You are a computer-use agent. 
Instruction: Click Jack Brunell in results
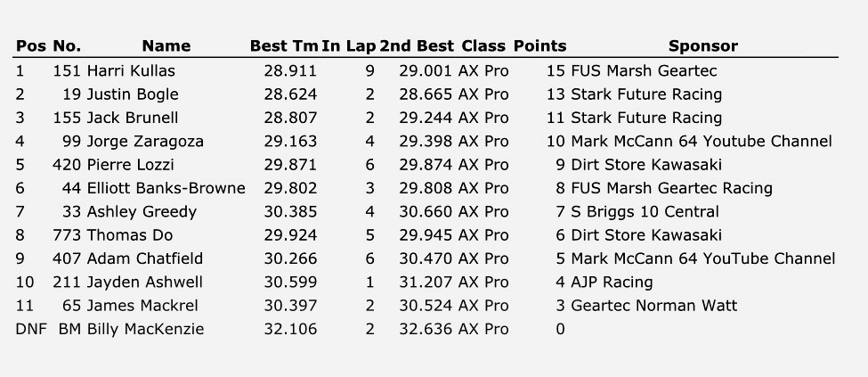[133, 118]
